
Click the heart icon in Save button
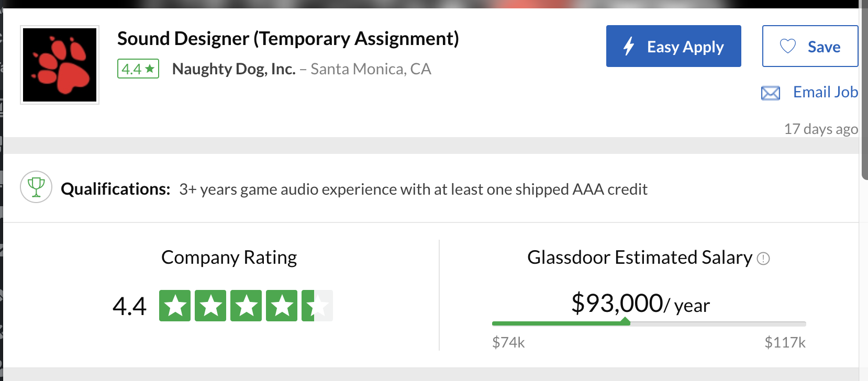[788, 47]
